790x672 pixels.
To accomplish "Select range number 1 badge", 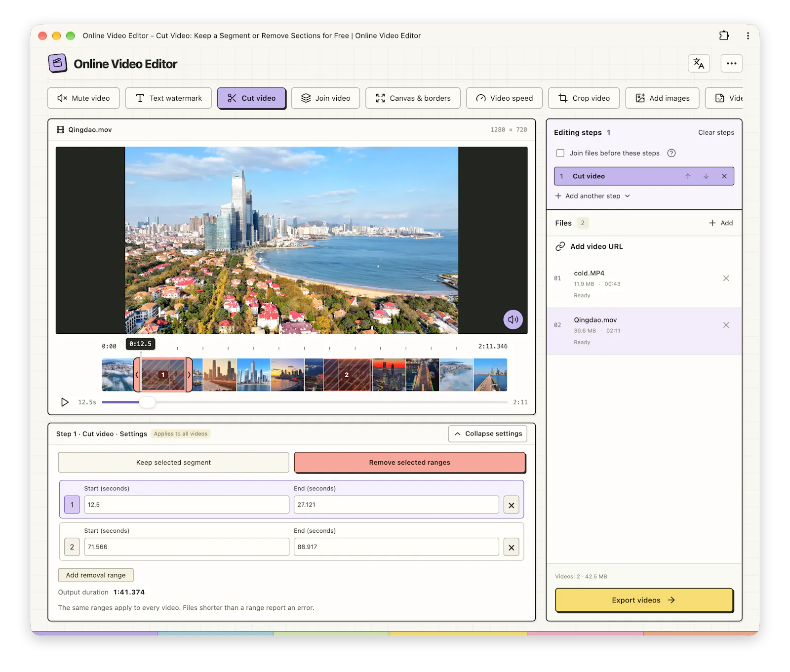I will 72,505.
